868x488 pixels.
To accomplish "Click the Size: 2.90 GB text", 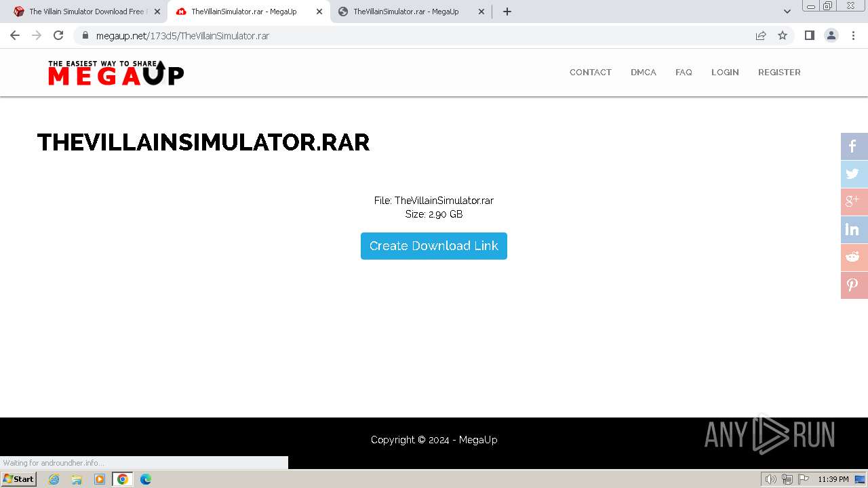I will coord(434,214).
